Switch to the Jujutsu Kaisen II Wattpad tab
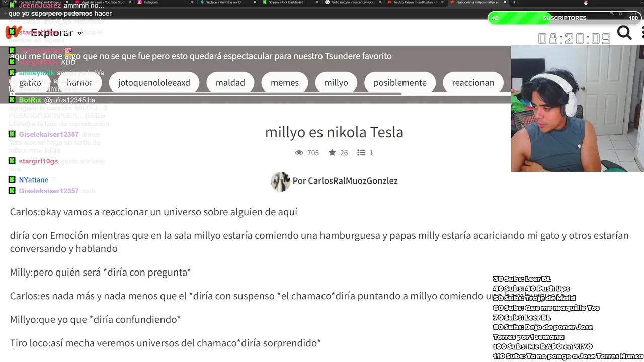 tap(415, 2)
